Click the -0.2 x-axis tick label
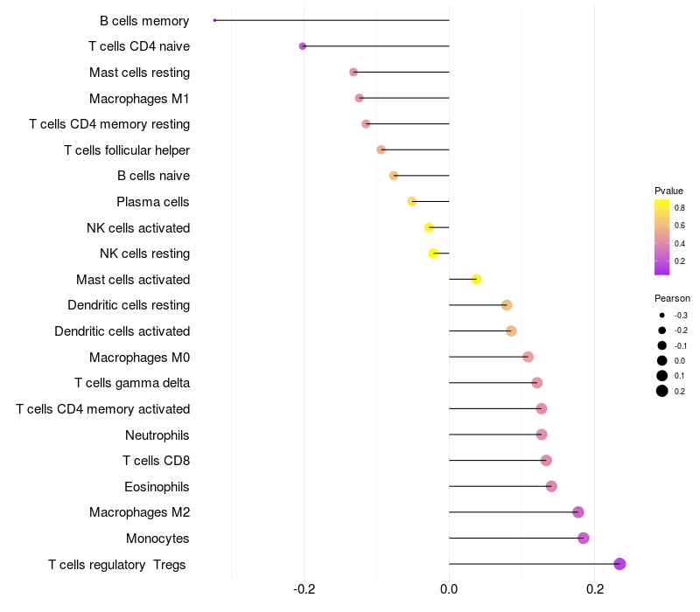This screenshot has width=700, height=612. [304, 590]
